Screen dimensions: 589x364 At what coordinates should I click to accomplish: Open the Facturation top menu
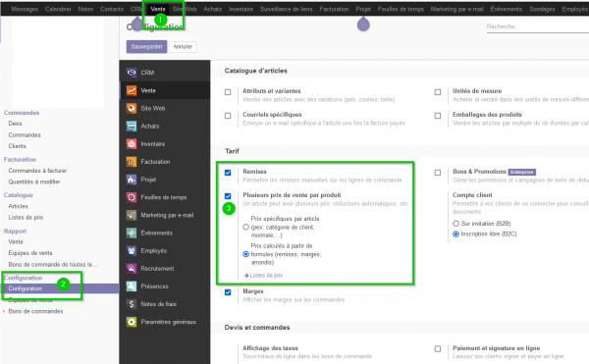334,9
